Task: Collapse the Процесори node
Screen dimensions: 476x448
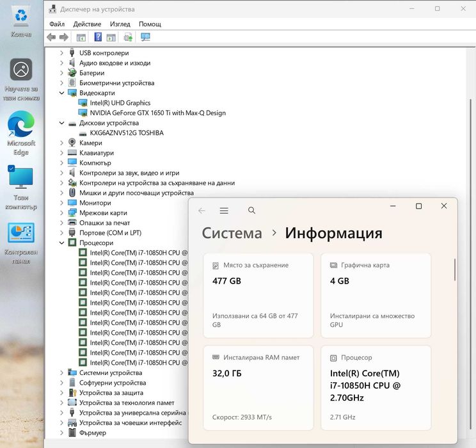Action: [x=61, y=243]
